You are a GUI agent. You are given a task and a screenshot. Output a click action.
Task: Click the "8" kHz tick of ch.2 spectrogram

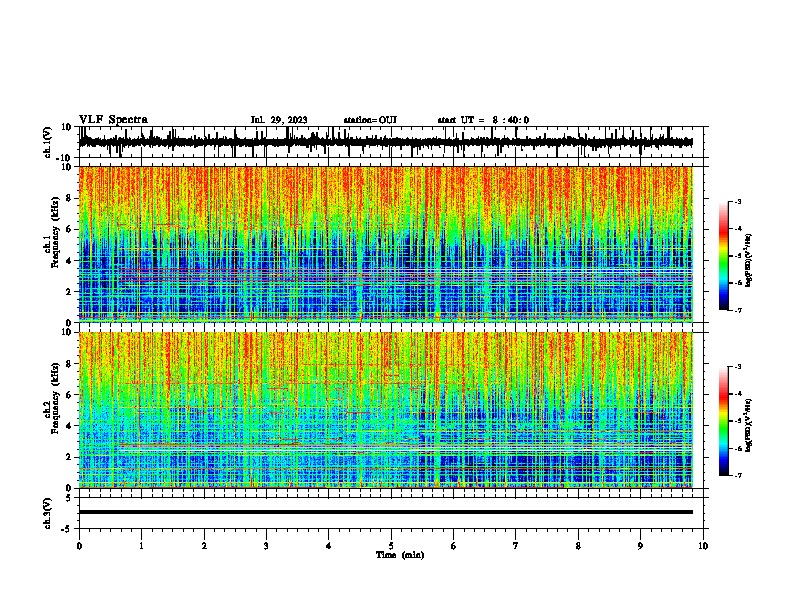(x=69, y=364)
